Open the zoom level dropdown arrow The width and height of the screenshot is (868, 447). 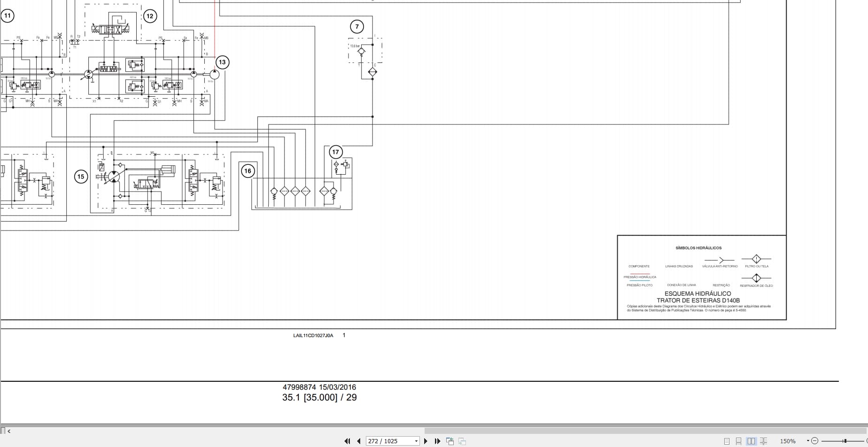[808, 440]
